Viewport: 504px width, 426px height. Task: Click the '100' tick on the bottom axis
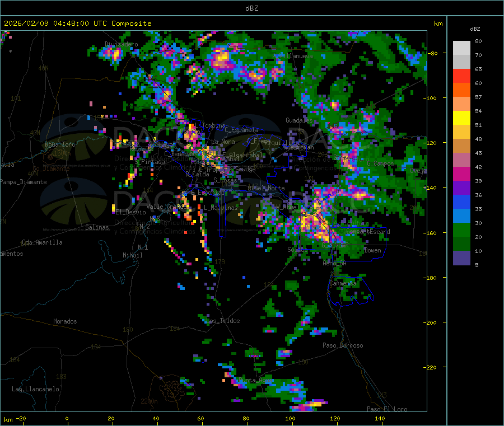290,418
